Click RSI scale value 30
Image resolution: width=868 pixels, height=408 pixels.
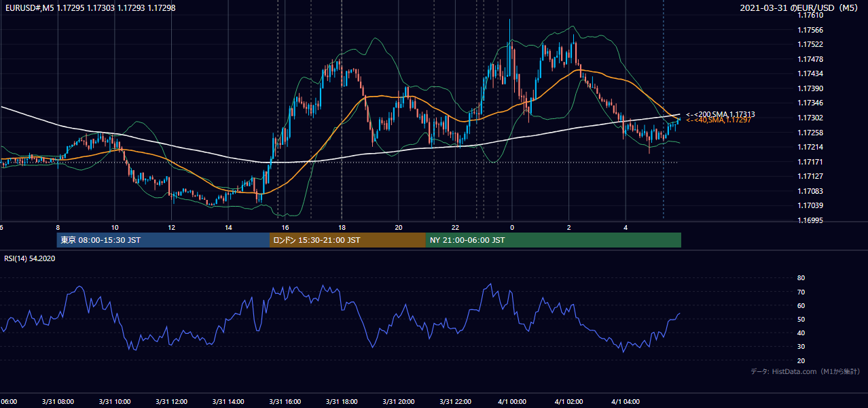pyautogui.click(x=801, y=347)
